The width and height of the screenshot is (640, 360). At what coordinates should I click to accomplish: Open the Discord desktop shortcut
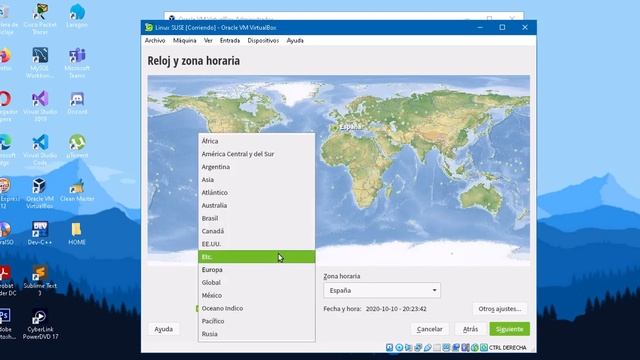[x=77, y=103]
